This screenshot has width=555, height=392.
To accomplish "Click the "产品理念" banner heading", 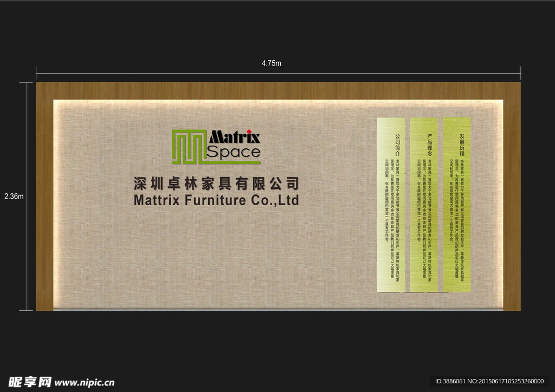I will pos(430,145).
